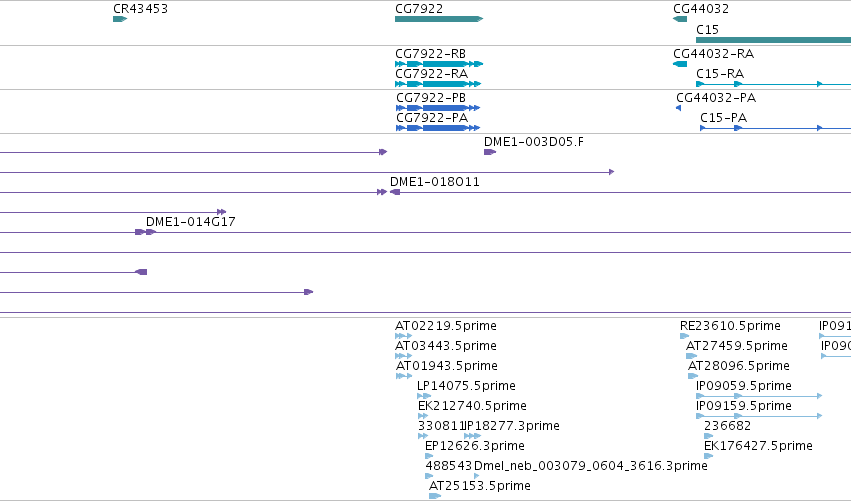851x501 pixels.
Task: Click protein CG7922-PB feature
Action: click(x=438, y=108)
